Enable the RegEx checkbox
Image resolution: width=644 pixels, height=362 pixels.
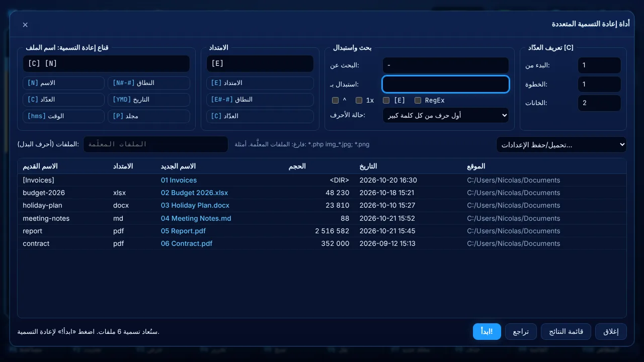coord(418,100)
